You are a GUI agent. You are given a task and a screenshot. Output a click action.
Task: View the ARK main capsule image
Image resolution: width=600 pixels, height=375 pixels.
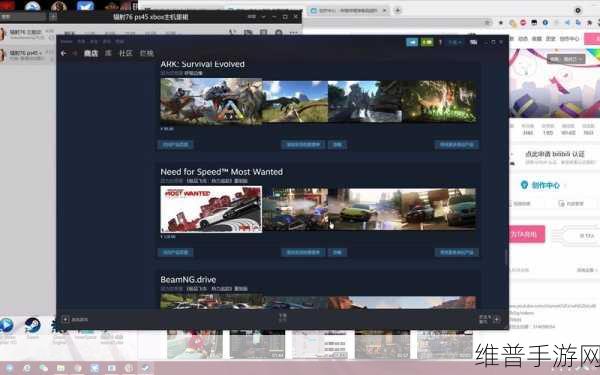click(x=211, y=101)
